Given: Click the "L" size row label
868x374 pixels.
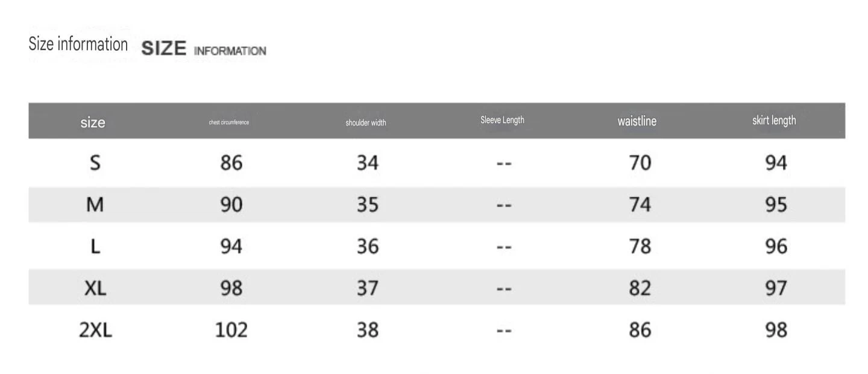Looking at the screenshot, I should 95,246.
